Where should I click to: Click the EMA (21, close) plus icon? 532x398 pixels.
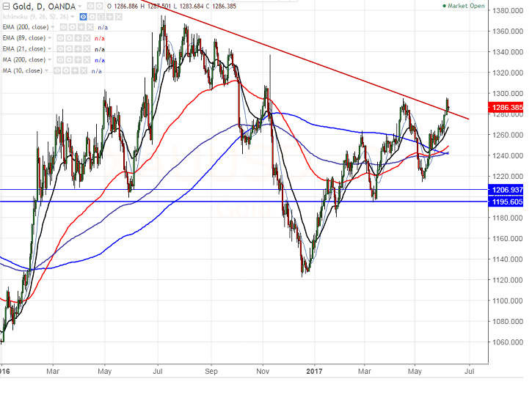pos(78,49)
